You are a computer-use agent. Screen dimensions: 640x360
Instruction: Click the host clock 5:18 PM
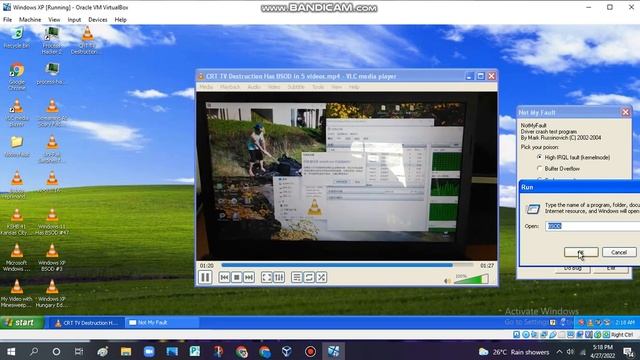tap(602, 351)
